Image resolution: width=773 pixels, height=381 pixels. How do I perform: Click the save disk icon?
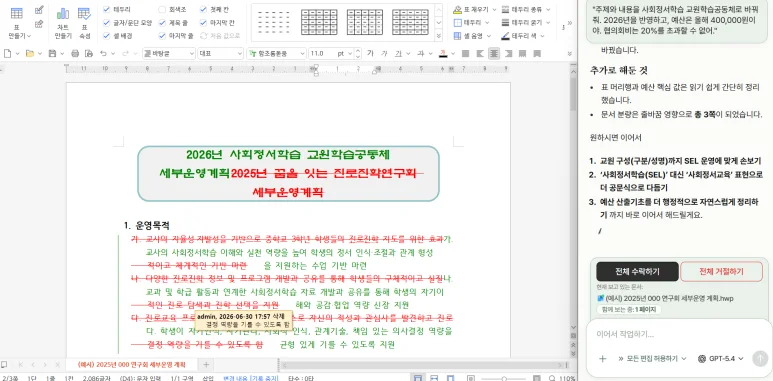coord(52,53)
